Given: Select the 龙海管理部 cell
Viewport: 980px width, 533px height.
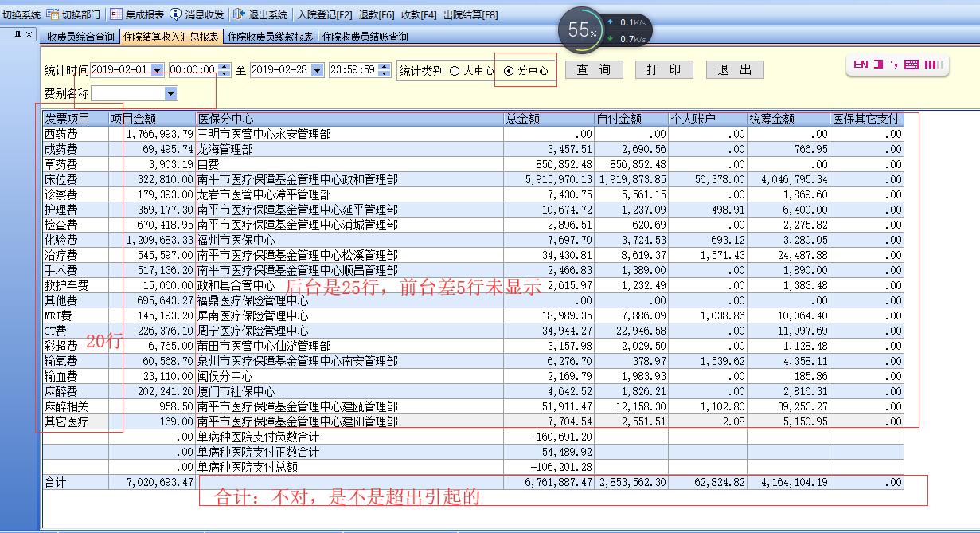Looking at the screenshot, I should [x=349, y=149].
